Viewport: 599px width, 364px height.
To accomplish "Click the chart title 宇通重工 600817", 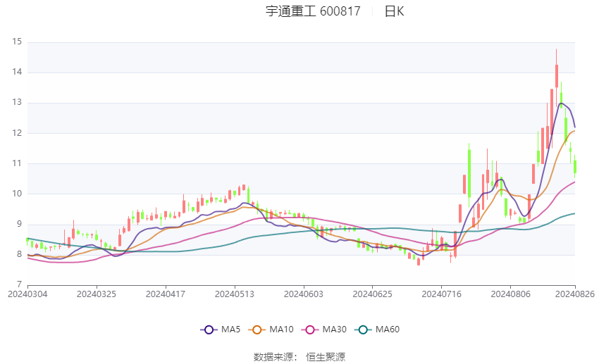I will [x=313, y=11].
